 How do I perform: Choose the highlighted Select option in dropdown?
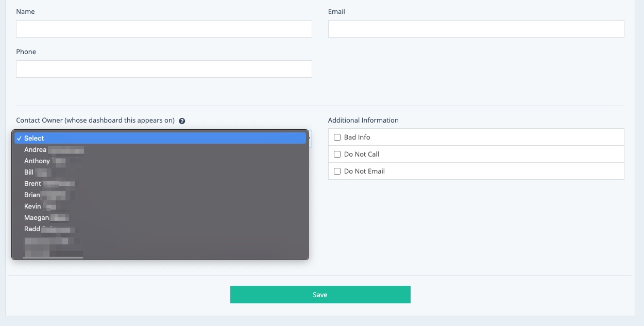160,138
